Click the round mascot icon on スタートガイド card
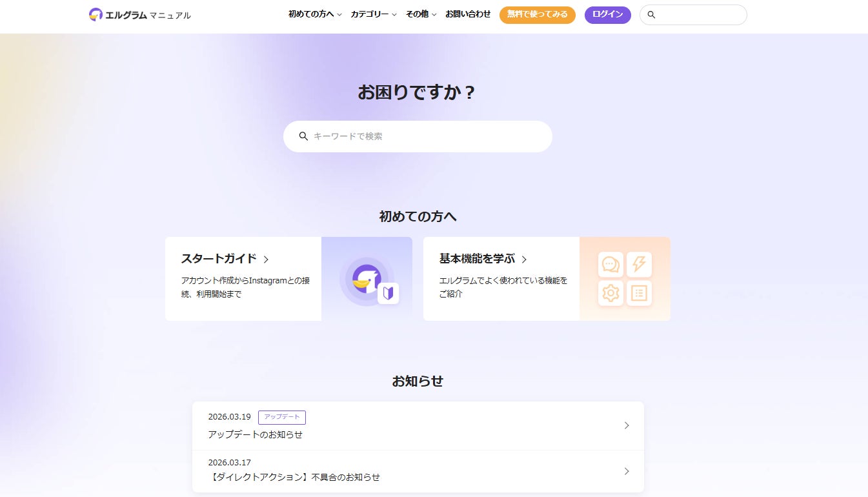Screen dimensions: 868x497 (365, 279)
